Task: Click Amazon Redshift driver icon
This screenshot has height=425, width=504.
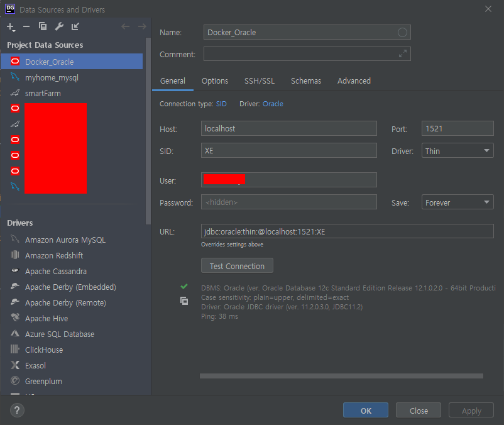Action: (15, 255)
